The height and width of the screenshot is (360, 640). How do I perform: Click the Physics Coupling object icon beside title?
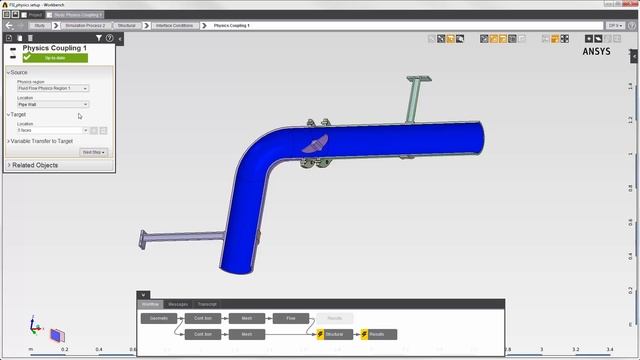click(13, 53)
